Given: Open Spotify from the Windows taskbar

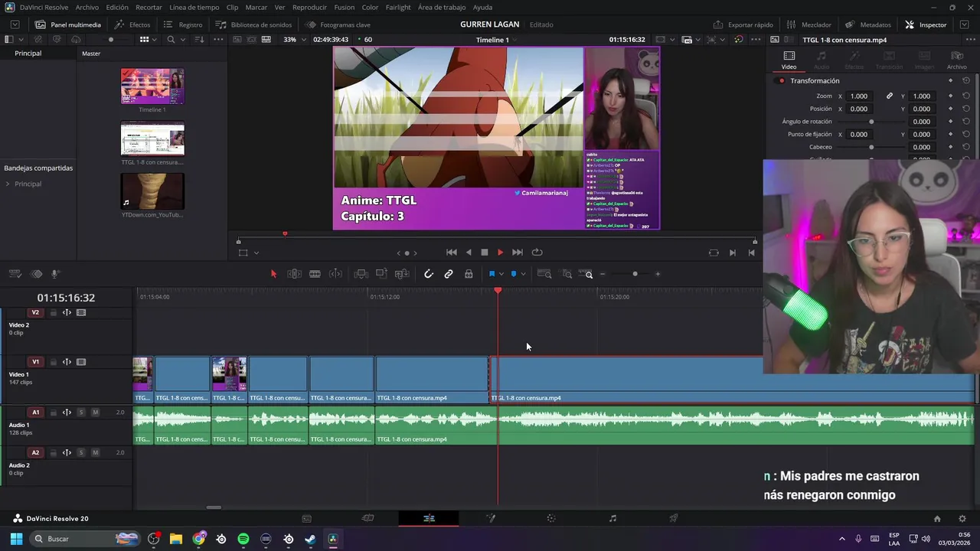Looking at the screenshot, I should click(x=243, y=539).
